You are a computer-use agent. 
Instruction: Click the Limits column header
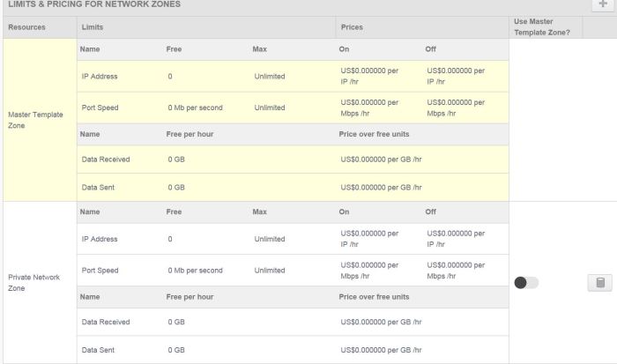point(93,27)
